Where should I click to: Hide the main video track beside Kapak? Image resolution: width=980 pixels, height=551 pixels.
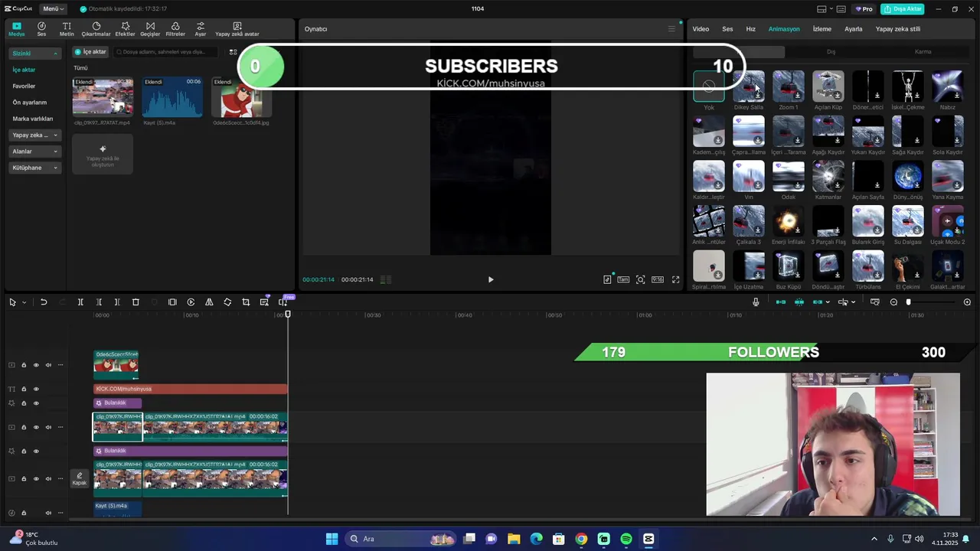click(x=36, y=479)
